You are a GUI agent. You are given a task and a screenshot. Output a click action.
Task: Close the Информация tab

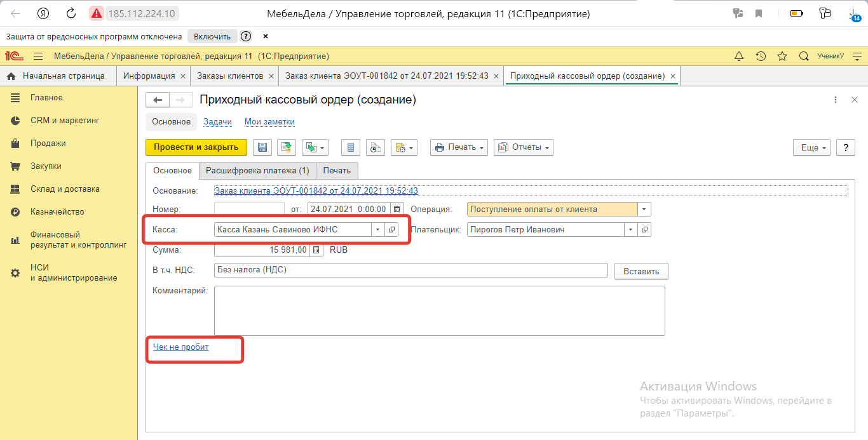pos(183,76)
